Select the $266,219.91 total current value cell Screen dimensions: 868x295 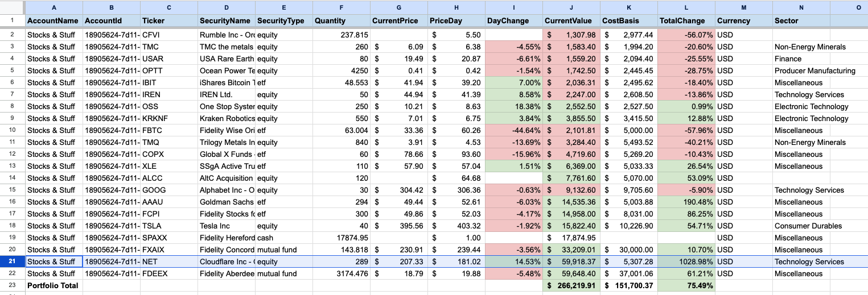coord(571,285)
